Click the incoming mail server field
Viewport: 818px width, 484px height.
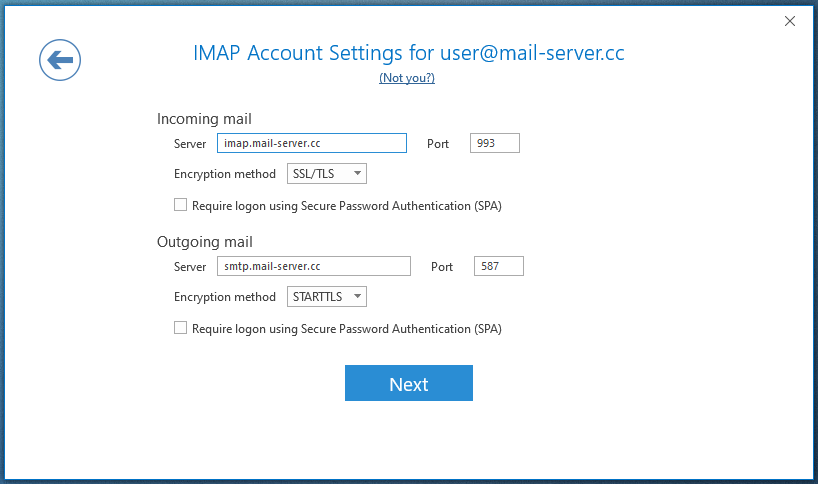pyautogui.click(x=311, y=143)
